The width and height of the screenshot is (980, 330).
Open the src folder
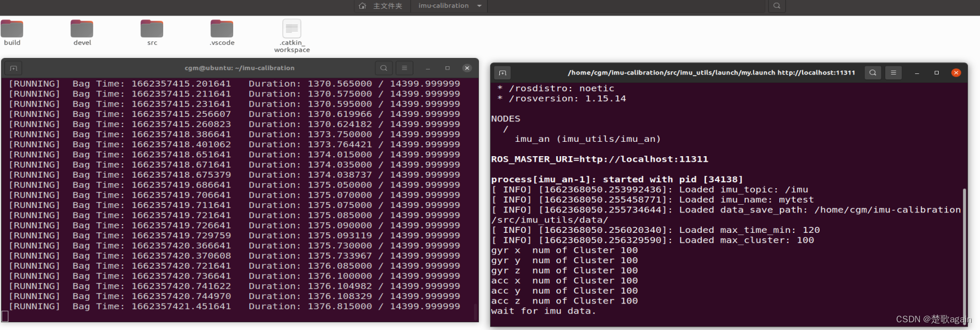152,33
